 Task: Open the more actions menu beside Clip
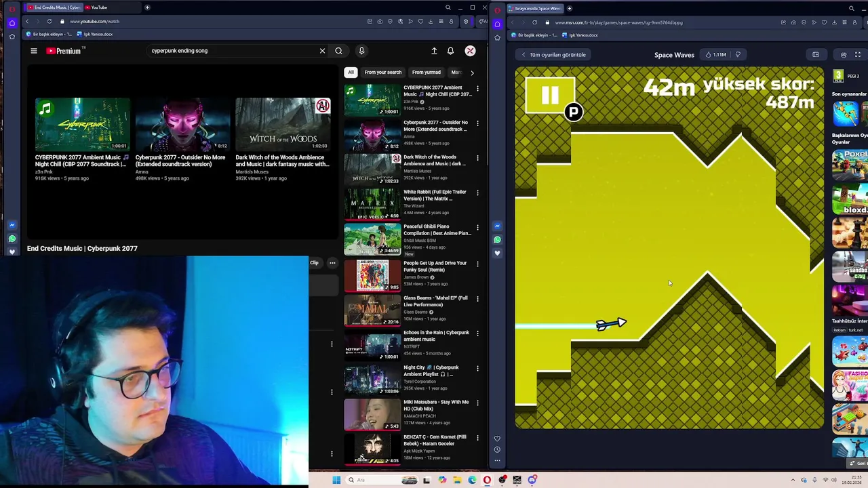[x=332, y=263]
